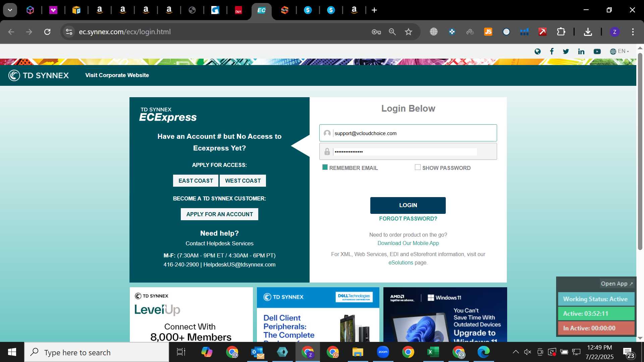Reload the page with refresh icon
644x362 pixels.
[47, 32]
